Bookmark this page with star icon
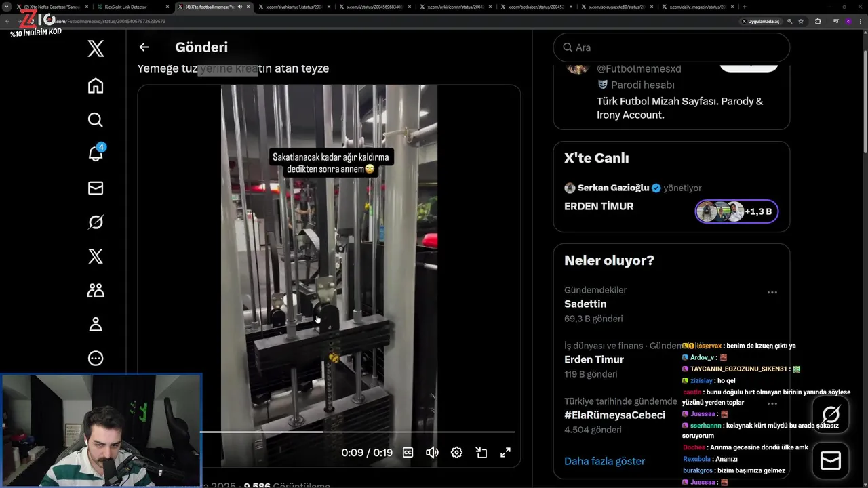The width and height of the screenshot is (868, 488). (801, 21)
